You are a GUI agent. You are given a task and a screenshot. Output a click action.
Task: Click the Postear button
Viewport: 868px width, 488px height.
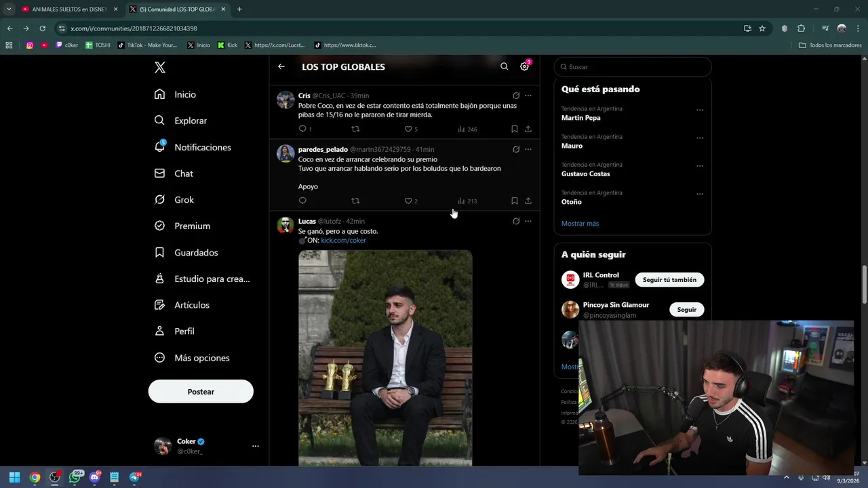201,392
